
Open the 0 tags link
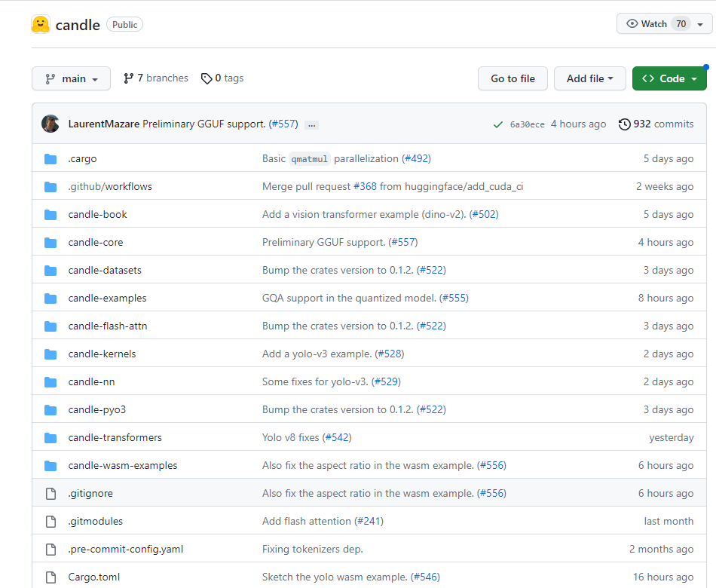[222, 78]
